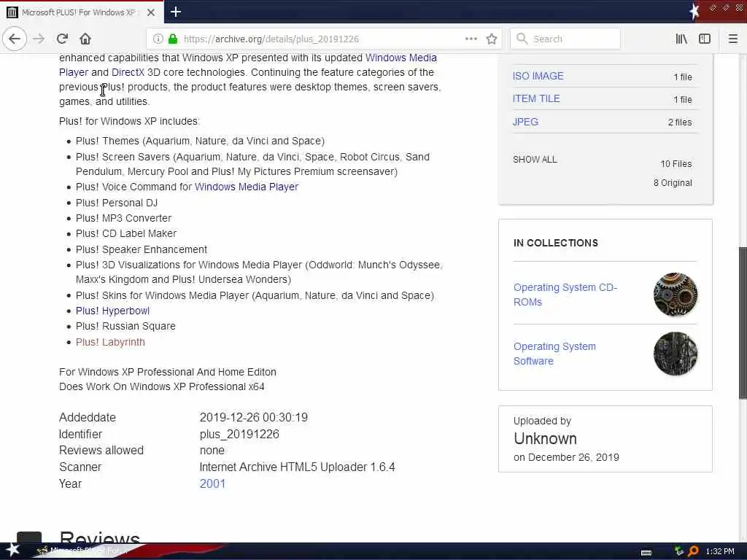The image size is (747, 560).
Task: Open the page actions three-dots menu
Action: point(471,39)
